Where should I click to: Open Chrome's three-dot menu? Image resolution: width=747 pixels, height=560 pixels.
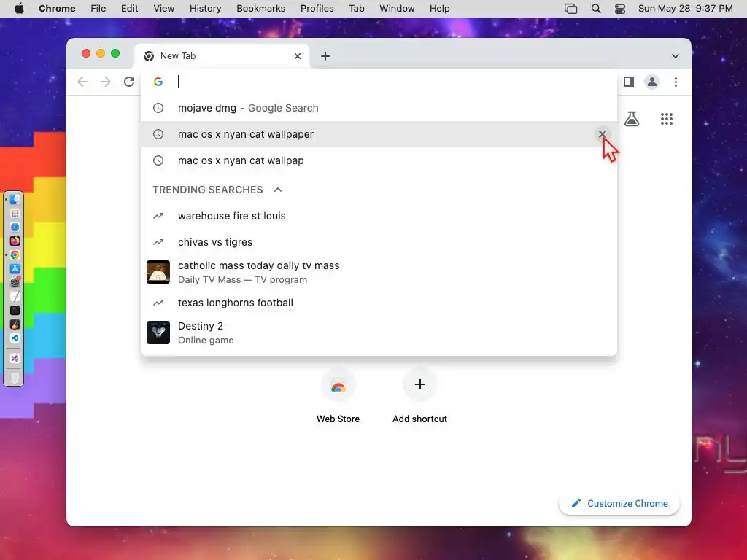click(676, 82)
